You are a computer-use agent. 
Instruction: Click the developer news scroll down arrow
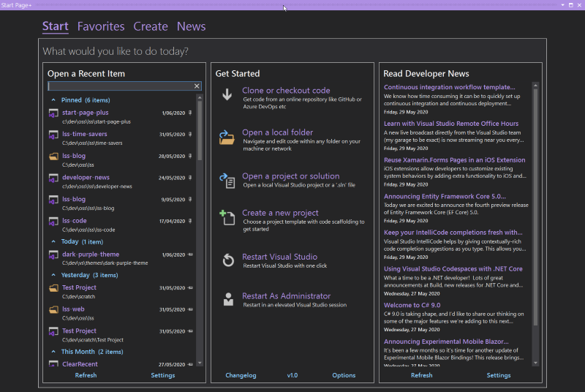pyautogui.click(x=536, y=363)
